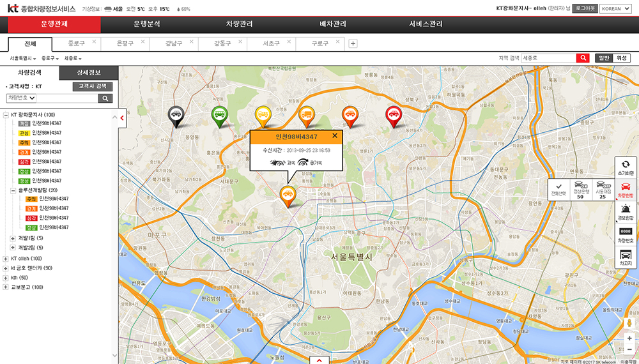Image resolution: width=639 pixels, height=364 pixels.
Task: Select the 전체 region tab
Action: coord(30,44)
